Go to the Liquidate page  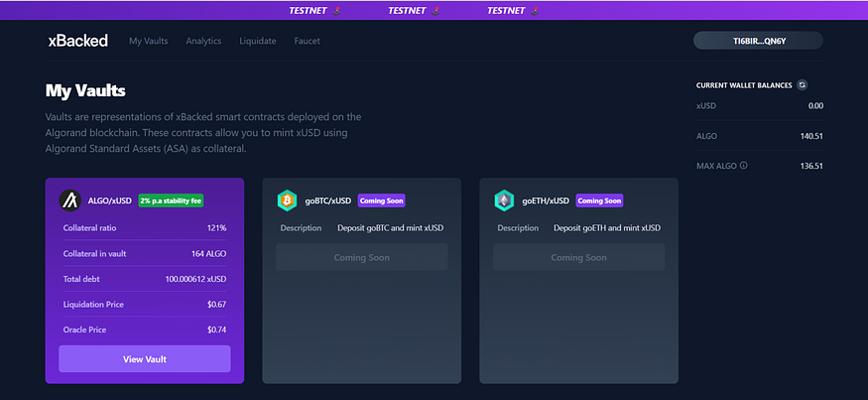[257, 41]
